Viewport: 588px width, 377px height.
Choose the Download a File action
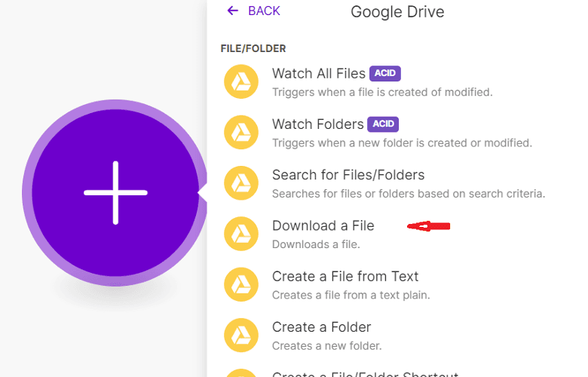point(323,225)
